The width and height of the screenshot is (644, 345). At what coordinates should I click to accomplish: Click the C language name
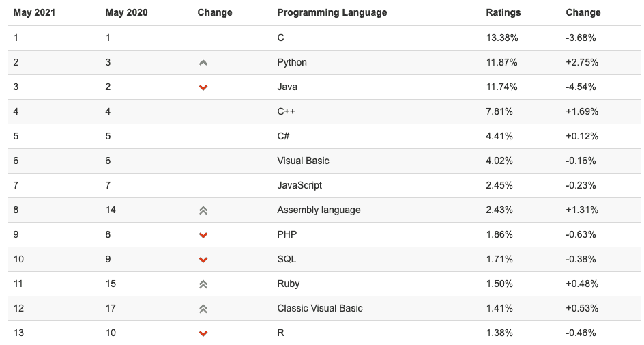point(280,38)
